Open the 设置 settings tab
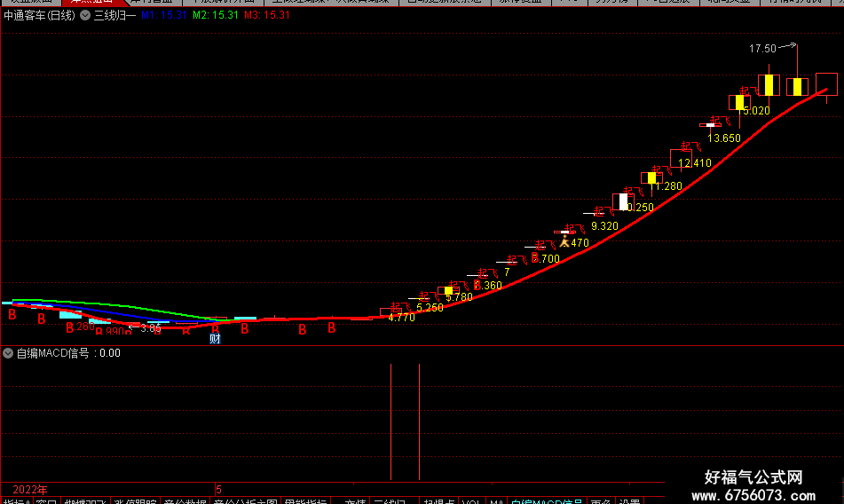This screenshot has height=504, width=844. [x=629, y=500]
